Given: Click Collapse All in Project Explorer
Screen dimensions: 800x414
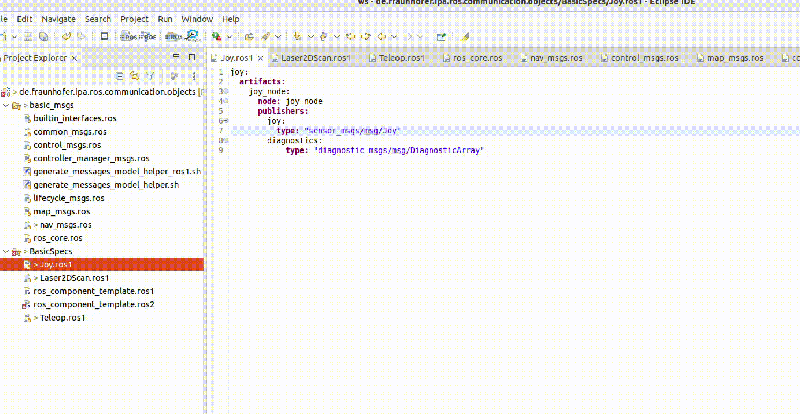Looking at the screenshot, I should 119,76.
